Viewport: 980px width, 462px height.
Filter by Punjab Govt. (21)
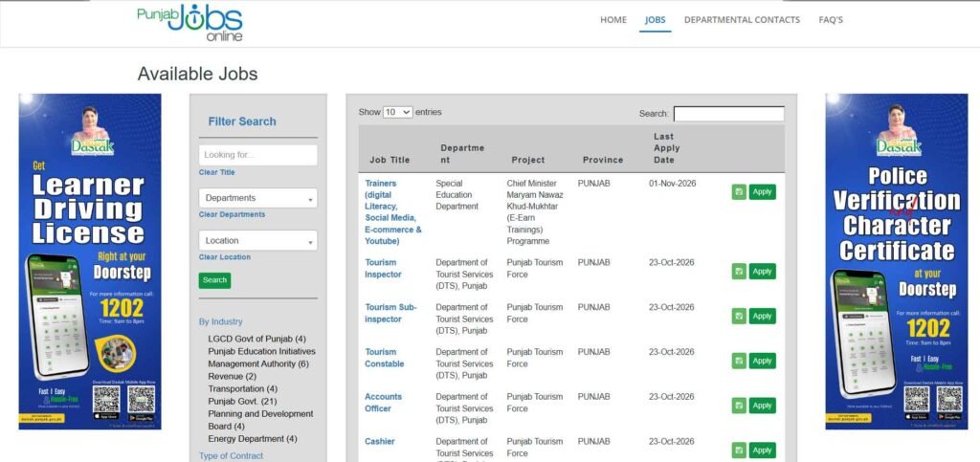coord(242,402)
